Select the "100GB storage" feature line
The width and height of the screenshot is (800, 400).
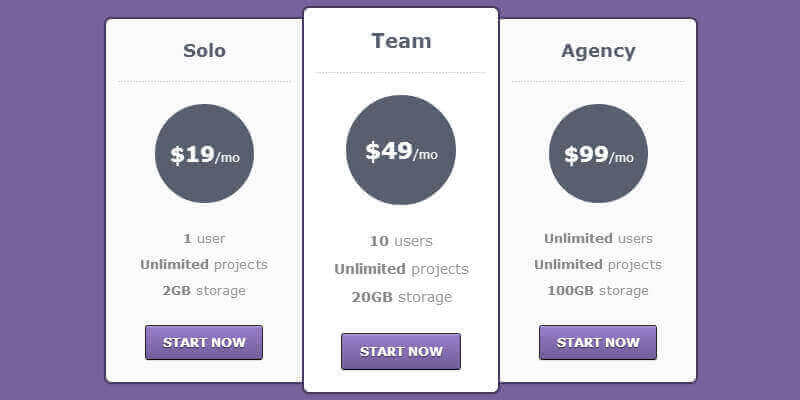[598, 291]
